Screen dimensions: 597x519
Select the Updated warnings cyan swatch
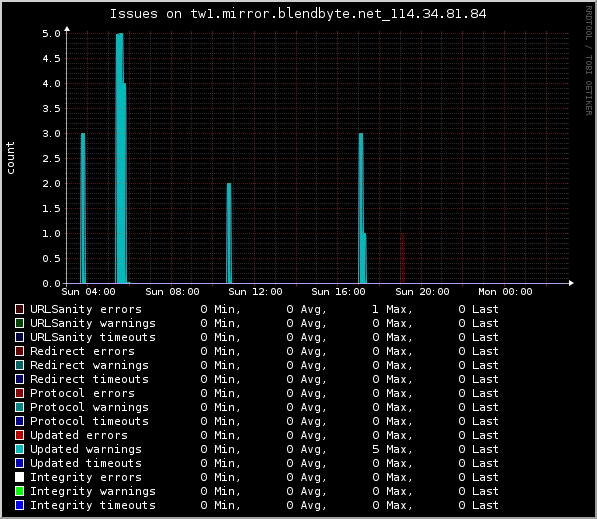click(x=19, y=449)
